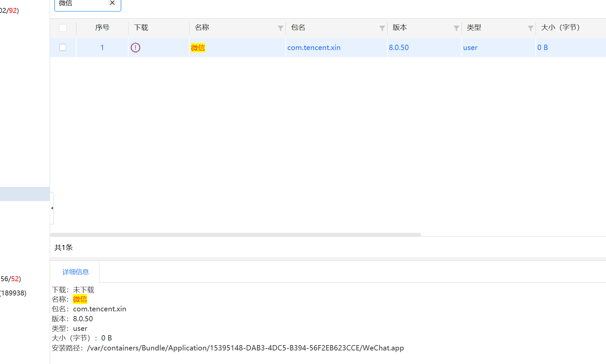This screenshot has width=606, height=364.
Task: Open the filter for the 类型 column
Action: (530, 28)
